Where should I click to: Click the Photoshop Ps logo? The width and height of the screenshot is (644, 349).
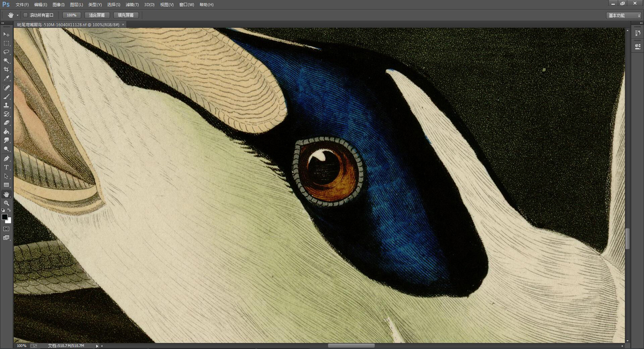point(6,4)
